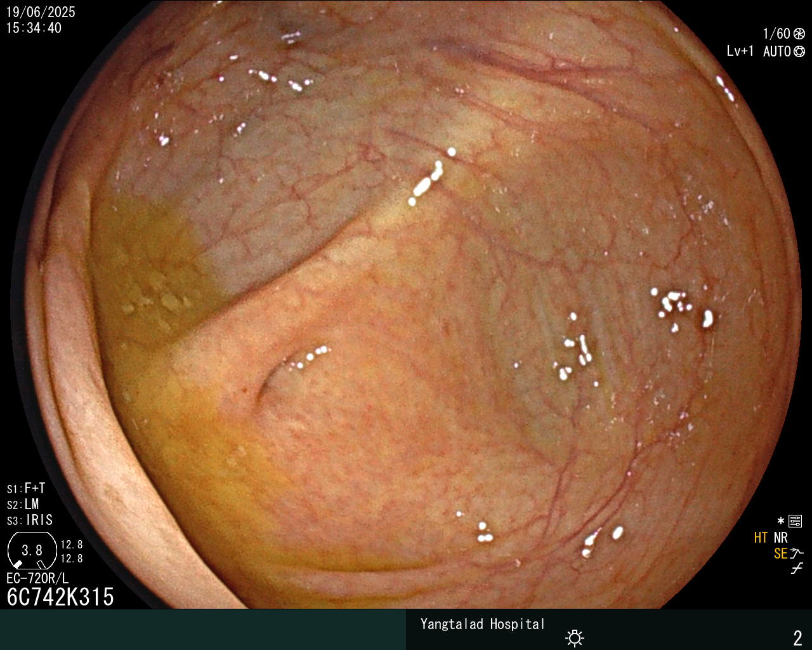The height and width of the screenshot is (650, 812).
Task: Click the asterisk indicator icon
Action: [781, 522]
